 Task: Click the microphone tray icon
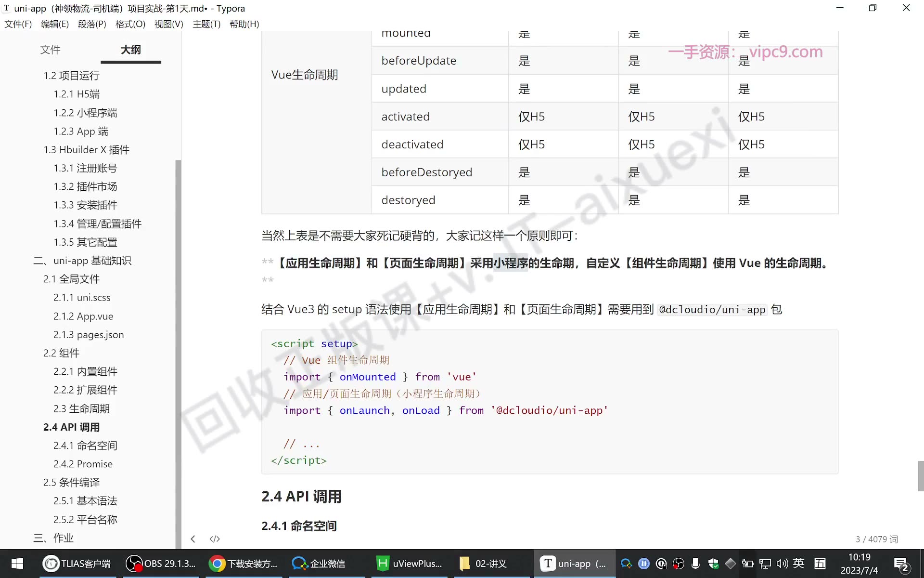coord(695,564)
